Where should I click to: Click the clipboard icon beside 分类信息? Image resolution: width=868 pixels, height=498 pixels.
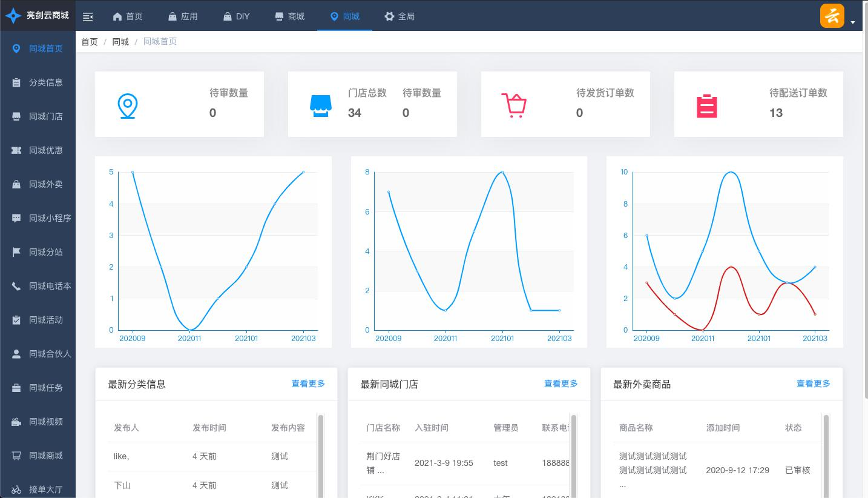coord(16,82)
